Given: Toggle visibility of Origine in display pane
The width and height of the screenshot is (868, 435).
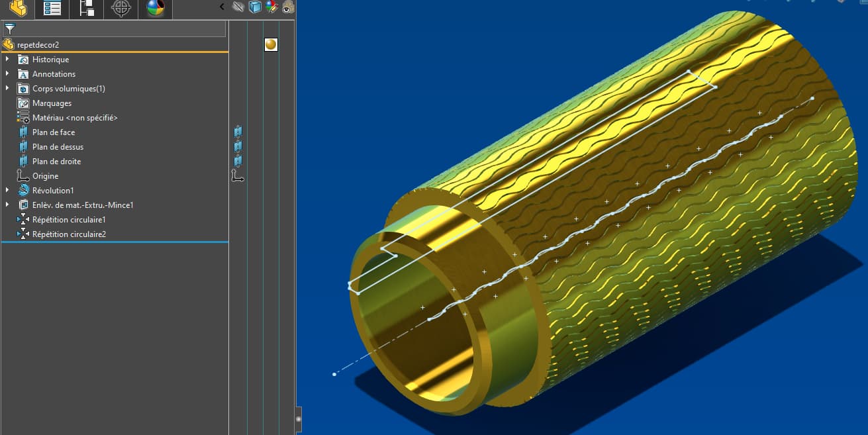Looking at the screenshot, I should 238,176.
